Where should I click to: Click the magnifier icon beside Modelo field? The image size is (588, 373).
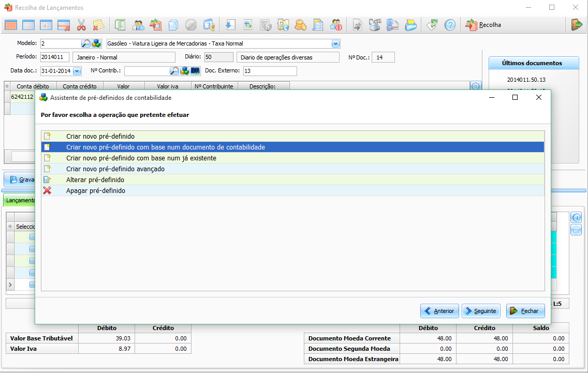coord(86,43)
